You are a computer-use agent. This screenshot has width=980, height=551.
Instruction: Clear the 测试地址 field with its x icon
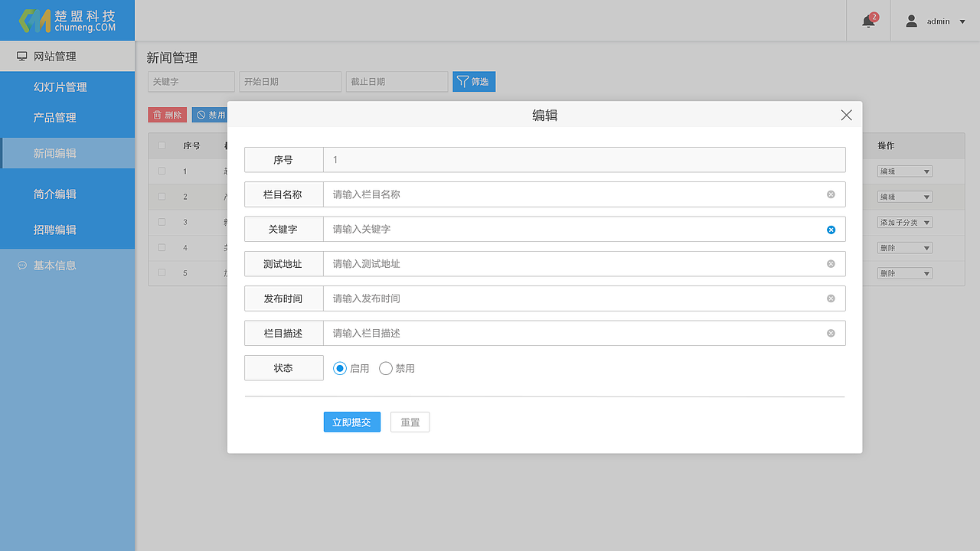(831, 264)
